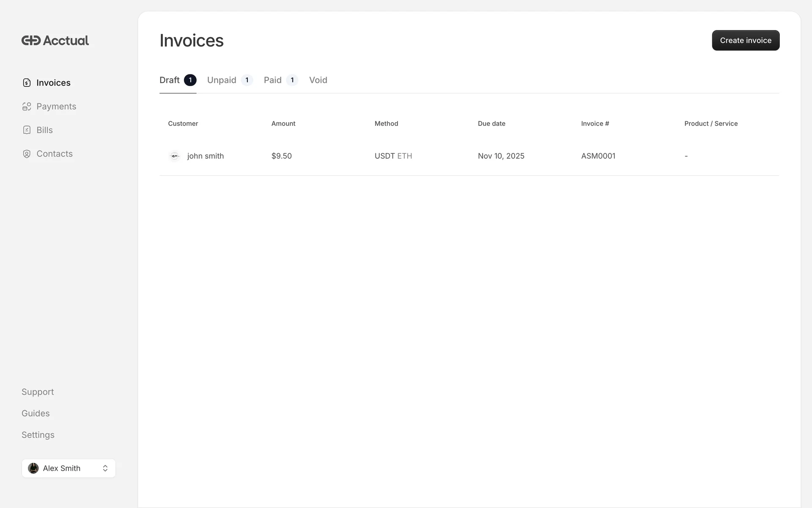Click the Due date column header
The width and height of the screenshot is (812, 508).
[491, 124]
